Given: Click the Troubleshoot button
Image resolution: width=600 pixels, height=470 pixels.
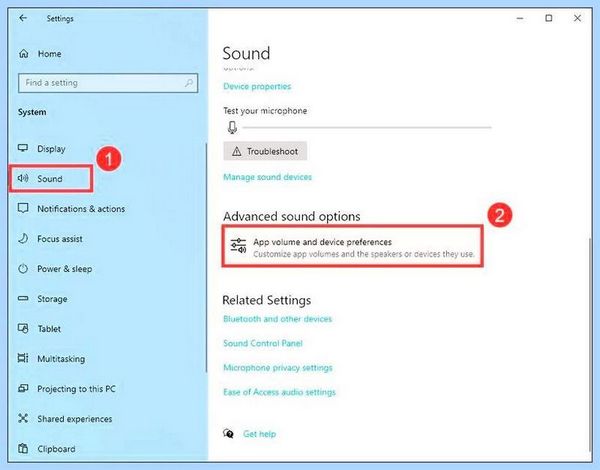Looking at the screenshot, I should tap(265, 152).
